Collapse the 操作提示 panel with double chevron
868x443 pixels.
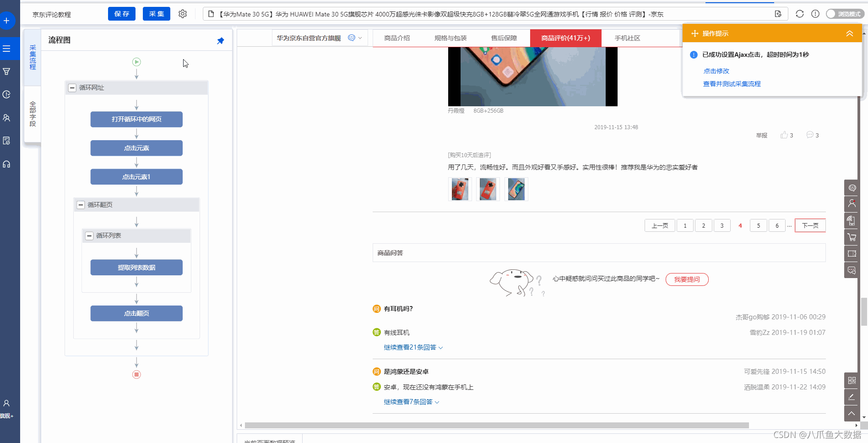point(850,33)
